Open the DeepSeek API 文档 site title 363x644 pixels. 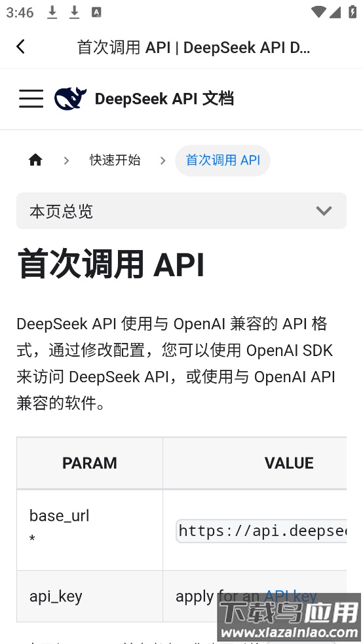tap(164, 99)
